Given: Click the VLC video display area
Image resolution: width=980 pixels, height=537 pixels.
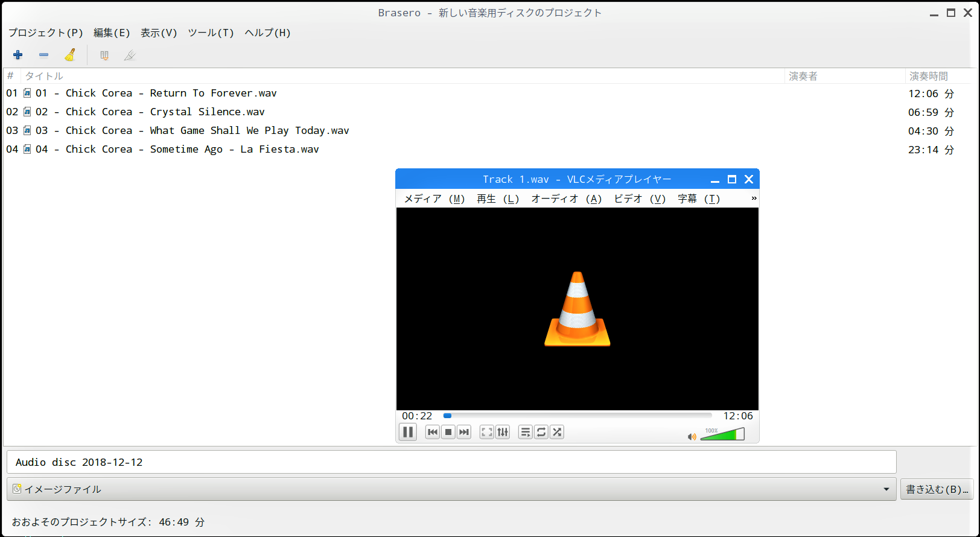Looking at the screenshot, I should [x=577, y=309].
